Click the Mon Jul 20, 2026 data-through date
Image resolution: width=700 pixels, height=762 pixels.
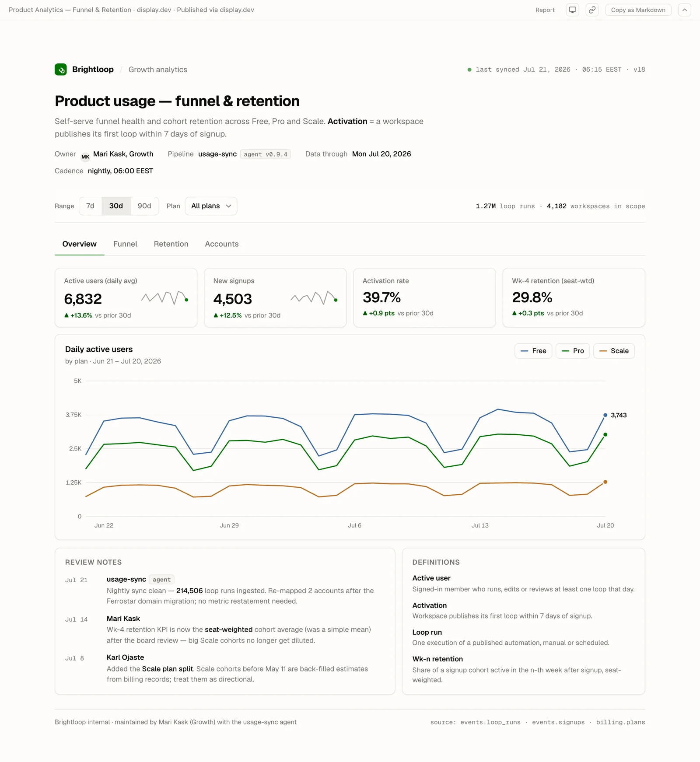pos(381,154)
